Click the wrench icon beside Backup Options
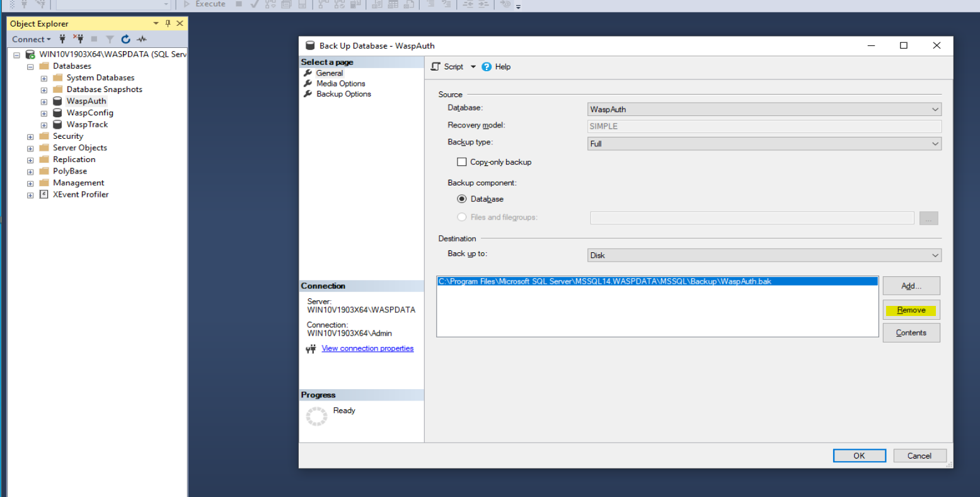 point(308,94)
